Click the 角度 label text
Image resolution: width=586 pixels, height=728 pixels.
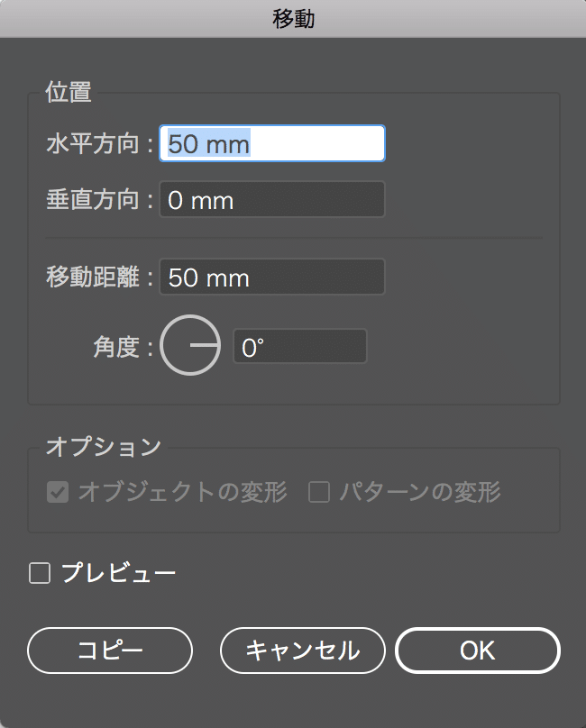point(116,346)
